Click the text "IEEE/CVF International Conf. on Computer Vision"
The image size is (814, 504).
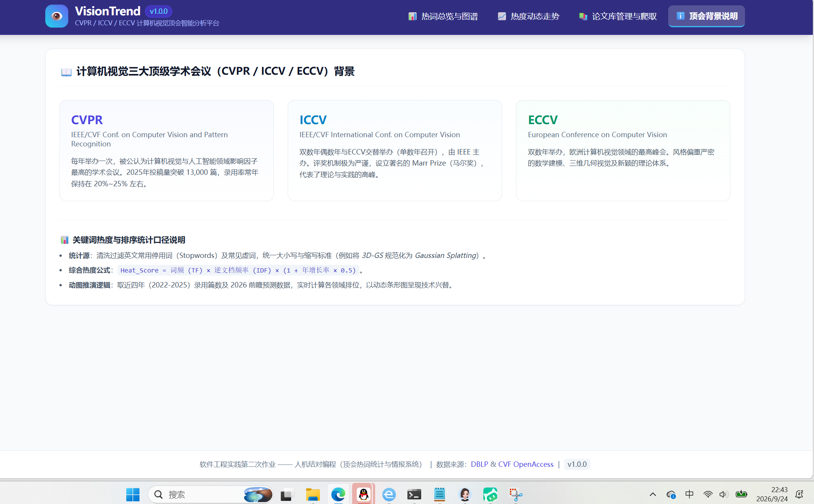click(380, 135)
